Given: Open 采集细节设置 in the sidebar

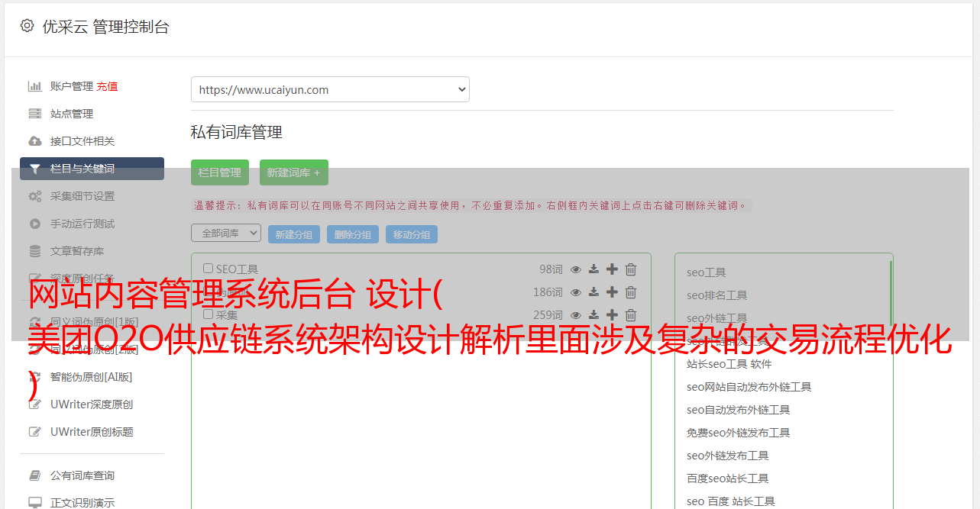Looking at the screenshot, I should click(82, 196).
